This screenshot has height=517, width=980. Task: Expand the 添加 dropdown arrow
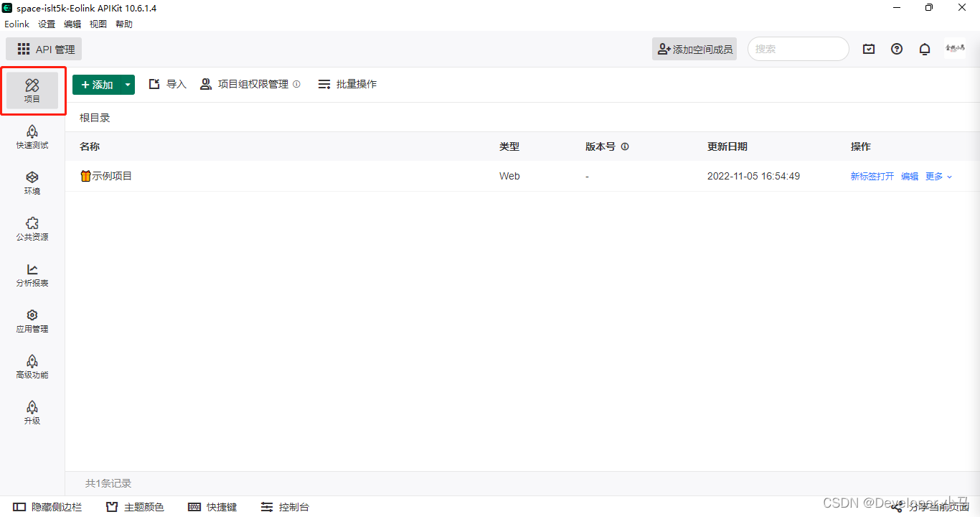click(x=128, y=85)
